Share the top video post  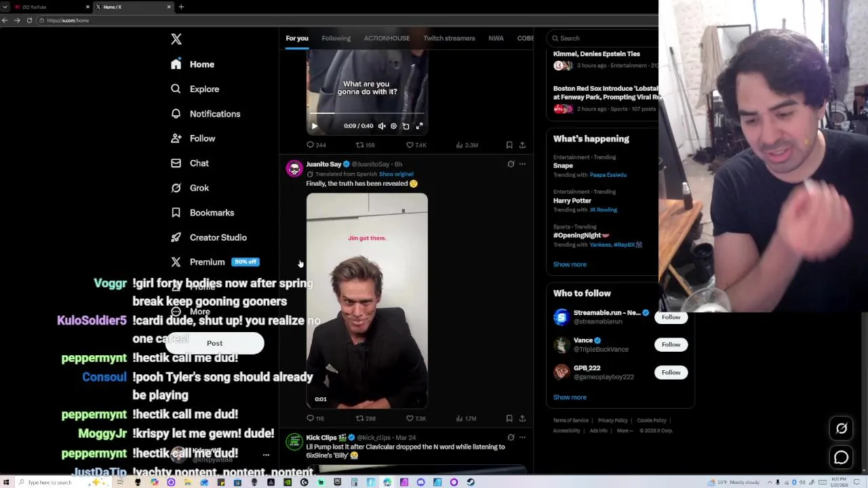(x=522, y=145)
